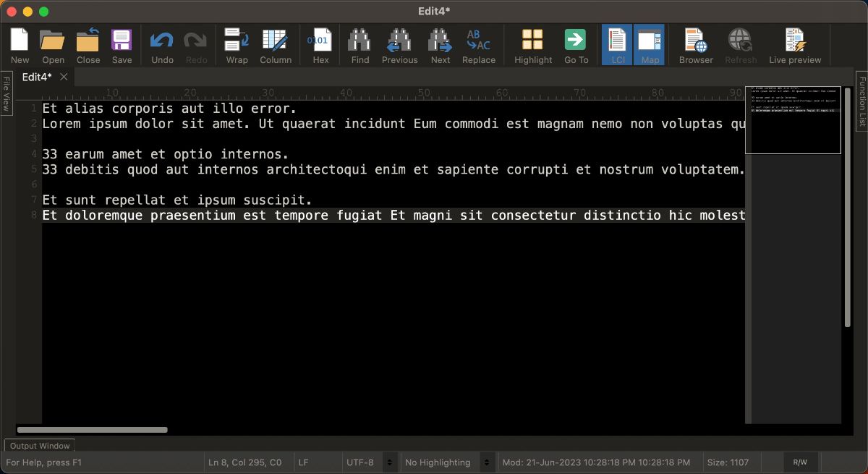Click line number 5 in the gutter
This screenshot has height=474, width=868.
pyautogui.click(x=34, y=169)
